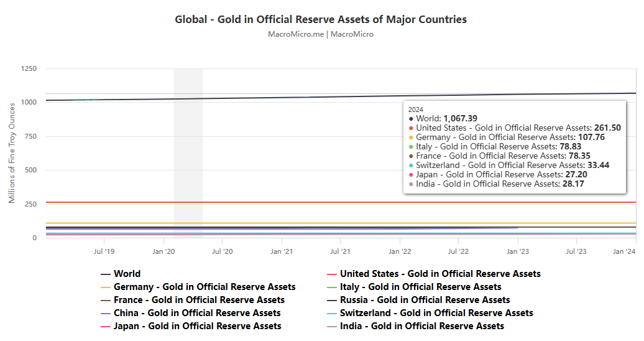The height and width of the screenshot is (341, 644).
Task: Click the Italy legend entry
Action: click(420, 287)
